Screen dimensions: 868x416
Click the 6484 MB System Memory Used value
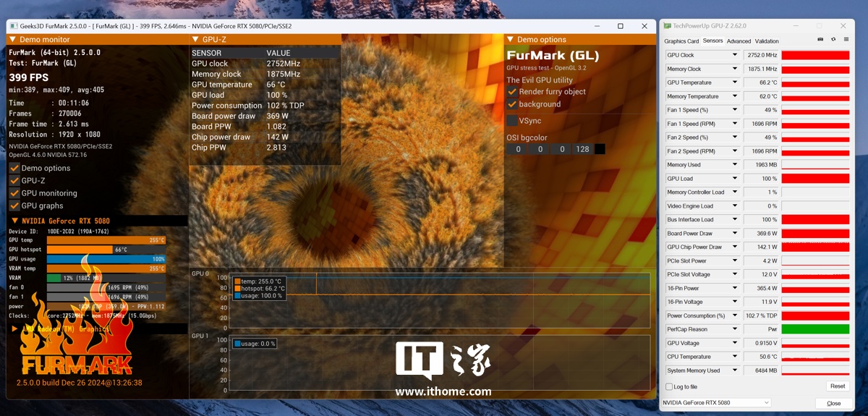pos(762,370)
